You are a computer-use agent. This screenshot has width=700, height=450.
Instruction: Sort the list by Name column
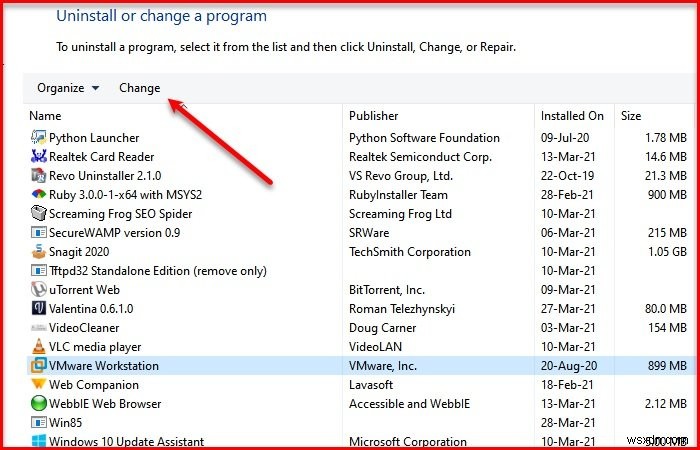45,116
